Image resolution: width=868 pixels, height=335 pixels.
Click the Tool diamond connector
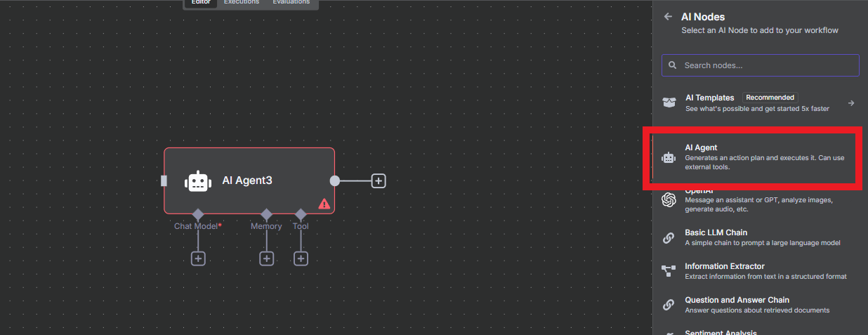pos(301,214)
